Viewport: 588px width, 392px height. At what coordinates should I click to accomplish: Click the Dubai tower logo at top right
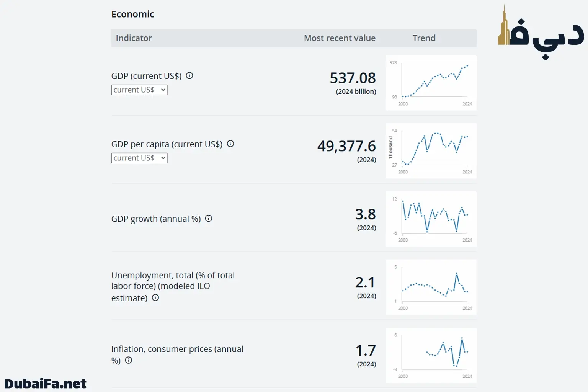tap(541, 33)
